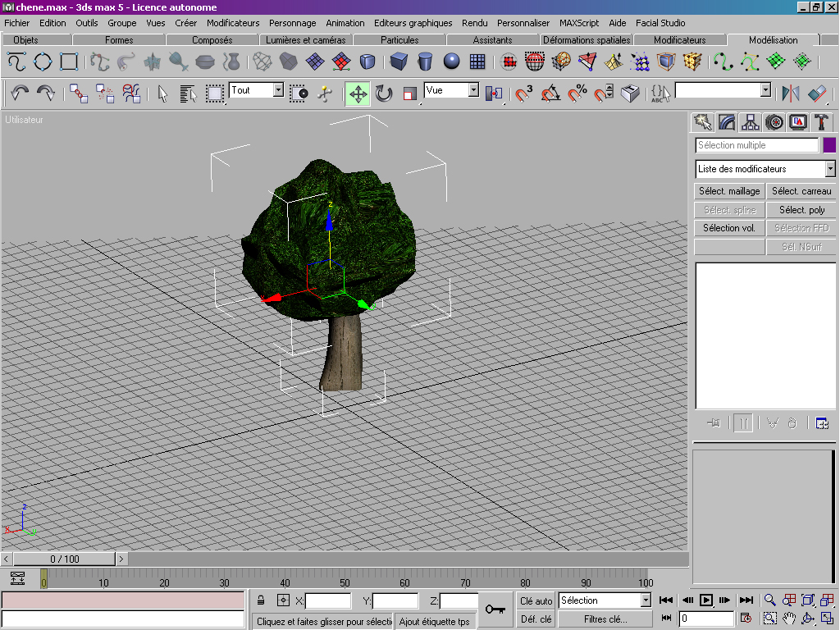Click the Align tool icon

tap(817, 94)
